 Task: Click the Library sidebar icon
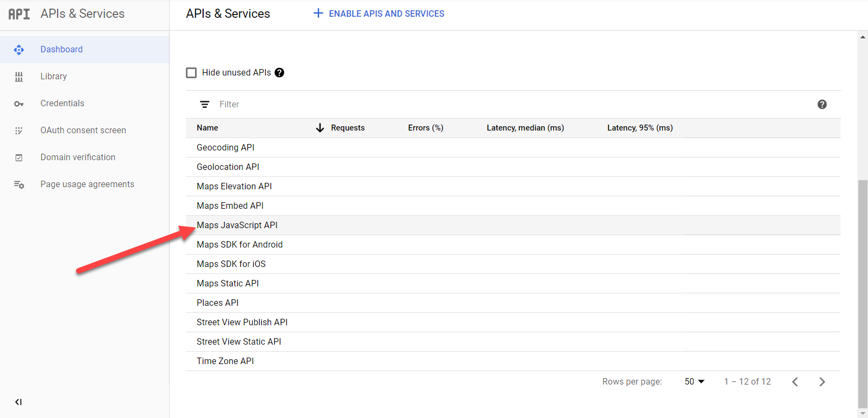(19, 77)
